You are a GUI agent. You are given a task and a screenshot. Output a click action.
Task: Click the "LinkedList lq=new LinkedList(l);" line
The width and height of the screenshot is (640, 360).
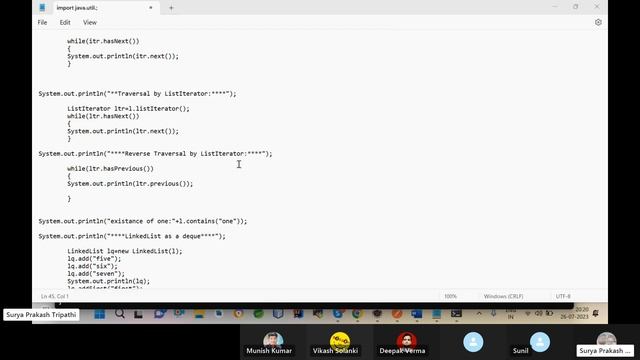pos(125,251)
